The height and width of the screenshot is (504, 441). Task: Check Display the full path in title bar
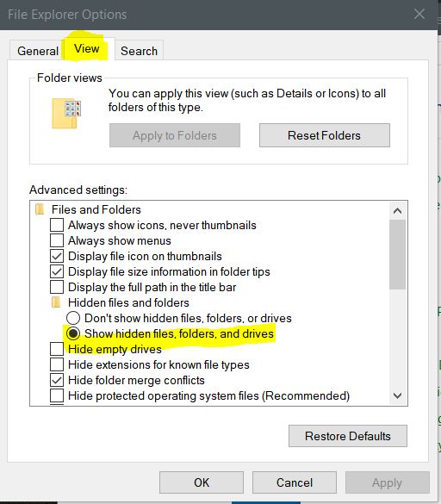pos(57,287)
